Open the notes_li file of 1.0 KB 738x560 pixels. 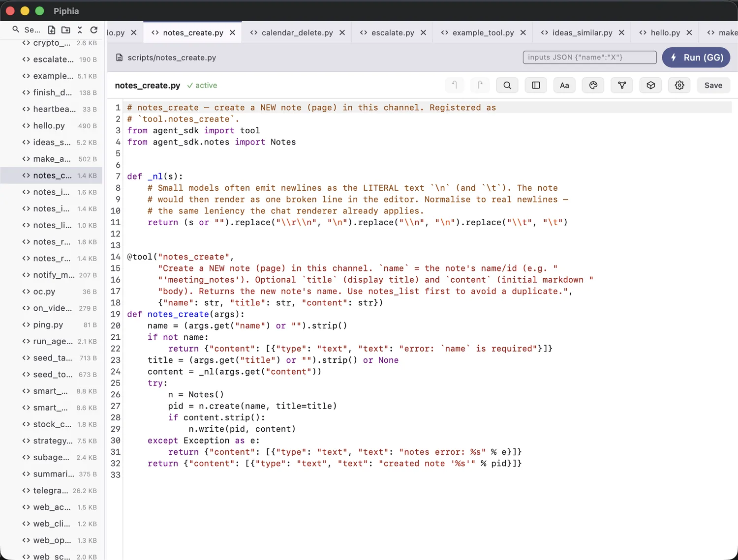(52, 225)
